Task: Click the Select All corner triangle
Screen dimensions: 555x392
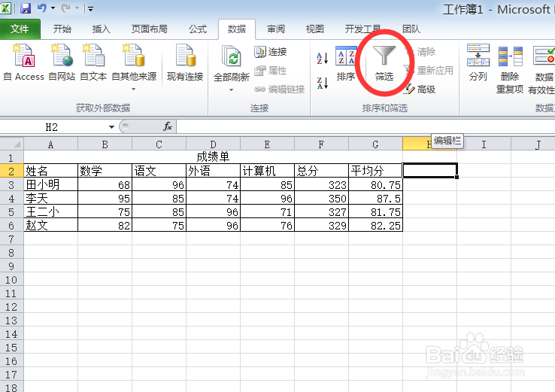Action: pyautogui.click(x=12, y=144)
